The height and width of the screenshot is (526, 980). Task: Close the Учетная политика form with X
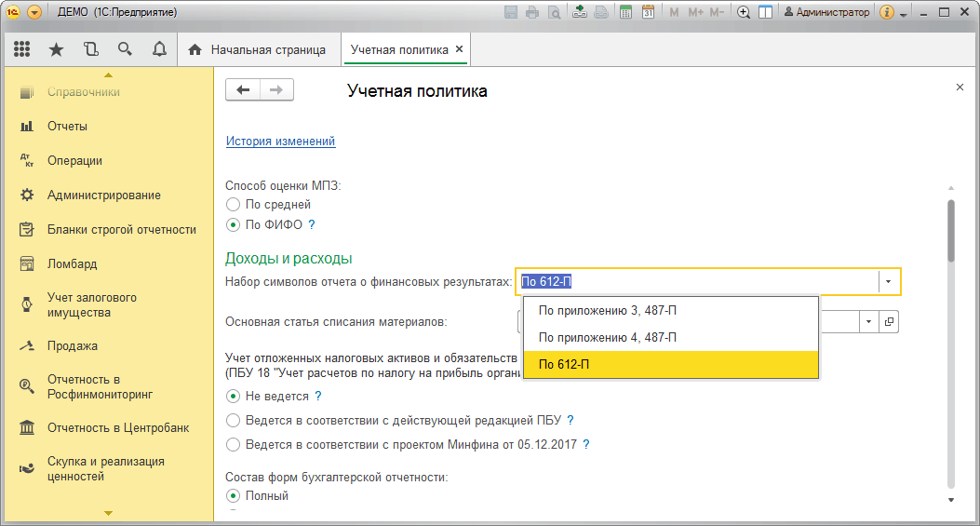tap(960, 88)
